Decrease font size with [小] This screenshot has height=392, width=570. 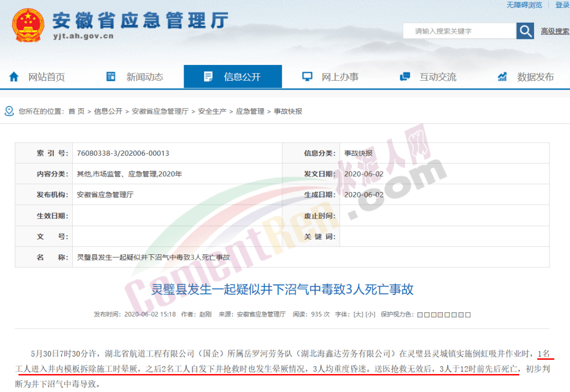point(370,314)
